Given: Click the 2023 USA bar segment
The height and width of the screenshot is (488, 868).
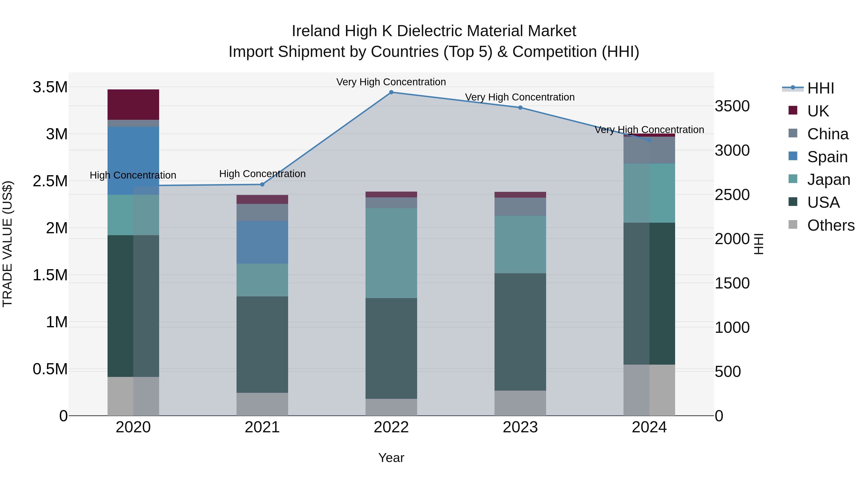Looking at the screenshot, I should click(520, 332).
